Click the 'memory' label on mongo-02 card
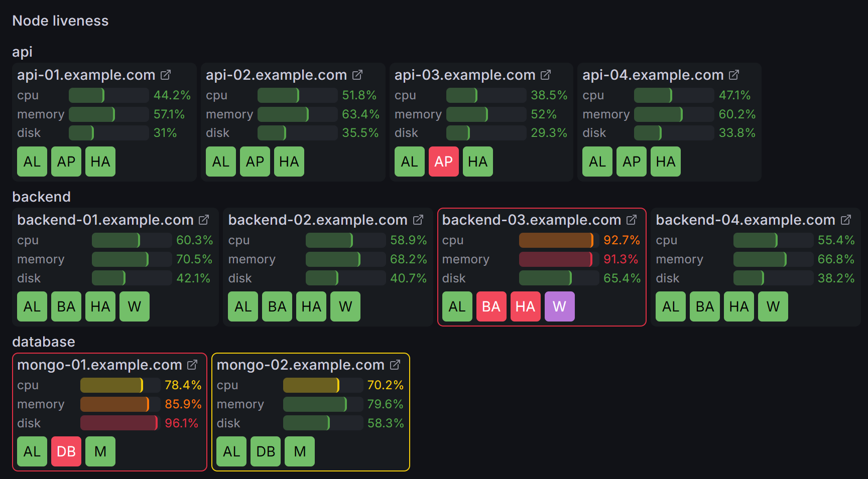Viewport: 868px width, 479px height. (240, 404)
